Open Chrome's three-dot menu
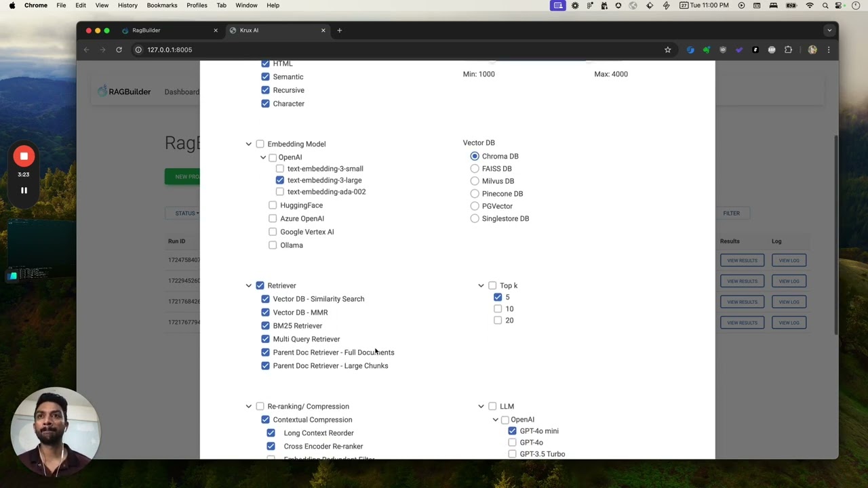This screenshot has height=488, width=868. tap(829, 49)
